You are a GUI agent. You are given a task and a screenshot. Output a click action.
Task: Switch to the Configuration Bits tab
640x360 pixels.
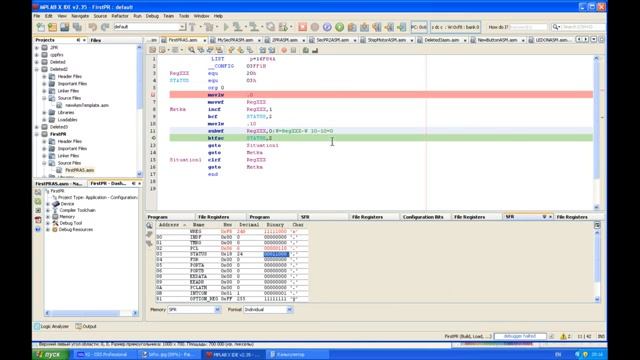[423, 217]
